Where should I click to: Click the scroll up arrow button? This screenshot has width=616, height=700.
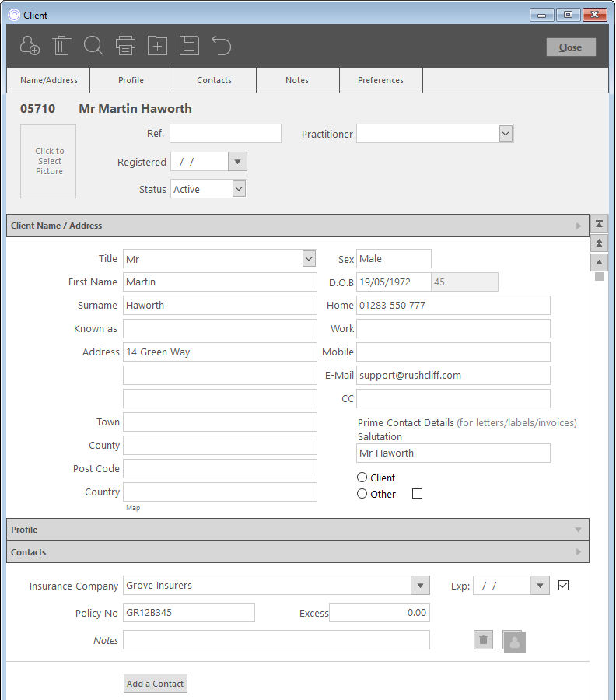coord(599,262)
